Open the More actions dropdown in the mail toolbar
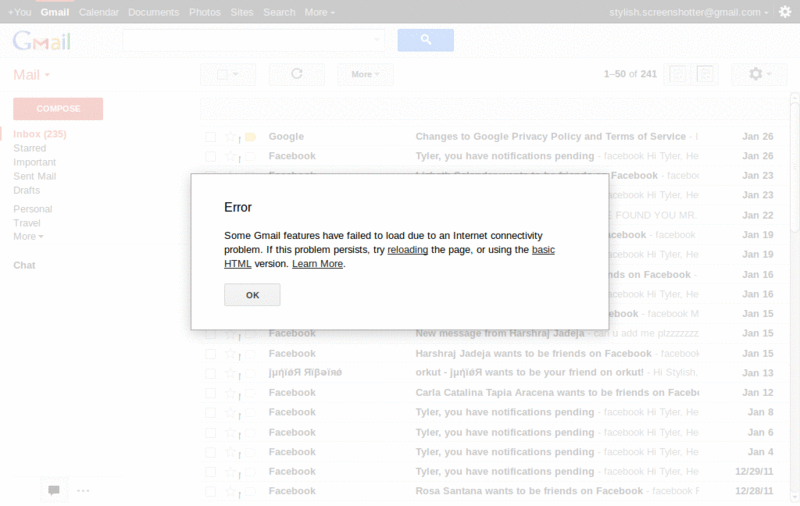Image resolution: width=800 pixels, height=506 pixels. point(365,74)
